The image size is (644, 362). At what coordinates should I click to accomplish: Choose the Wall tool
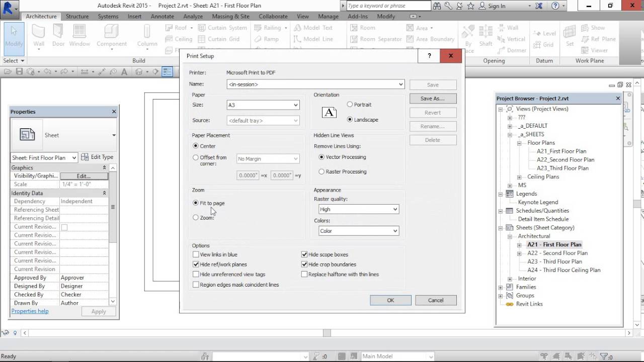[x=39, y=36]
